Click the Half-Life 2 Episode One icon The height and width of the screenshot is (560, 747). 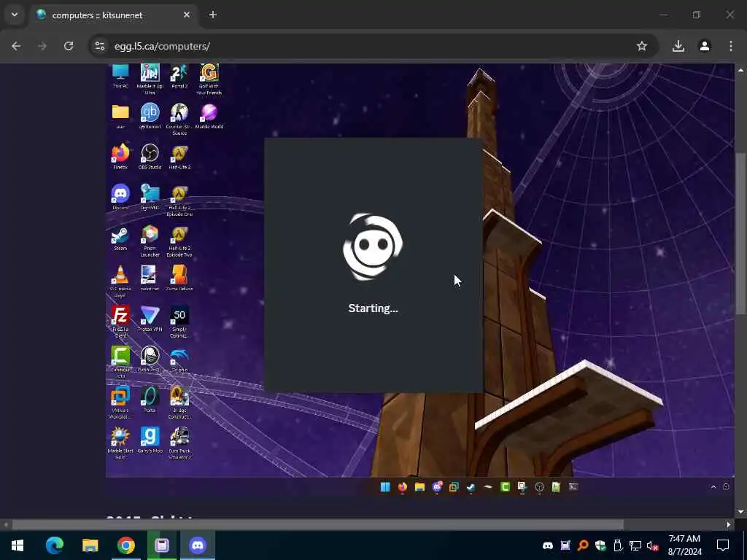click(x=179, y=200)
